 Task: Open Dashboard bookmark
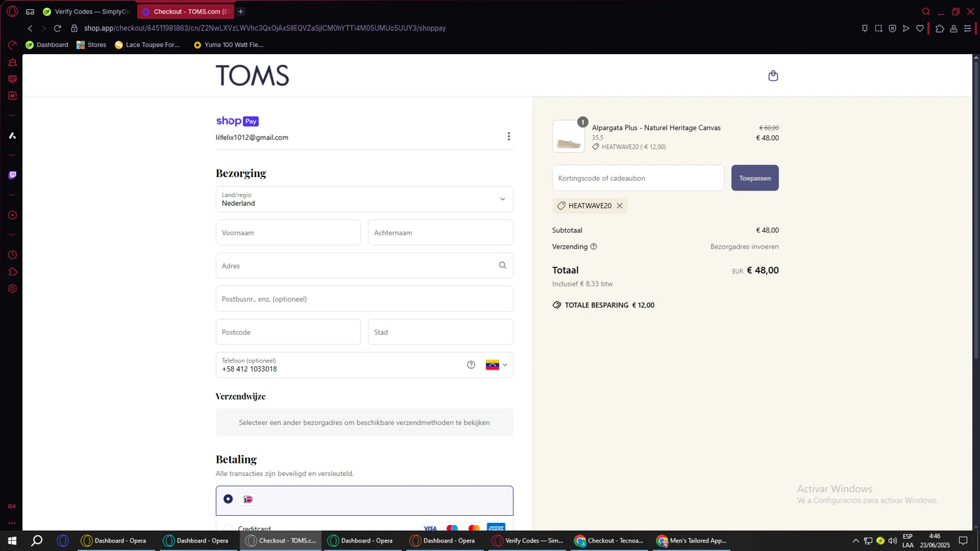46,45
